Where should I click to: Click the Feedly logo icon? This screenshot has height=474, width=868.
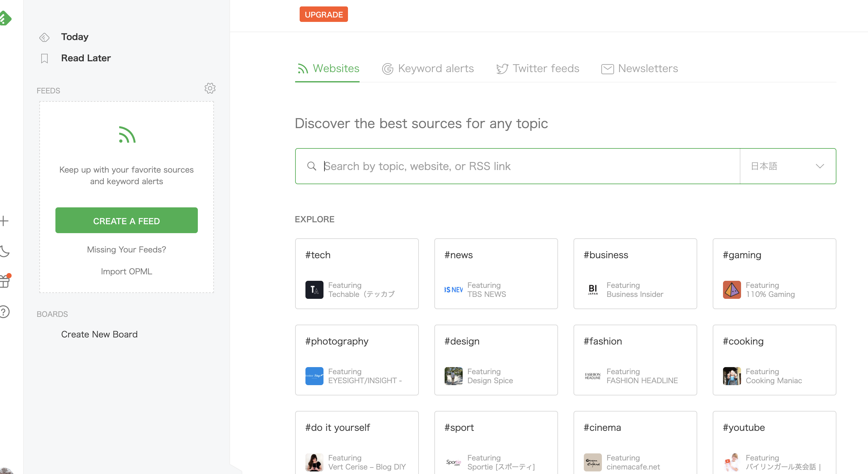coord(5,17)
